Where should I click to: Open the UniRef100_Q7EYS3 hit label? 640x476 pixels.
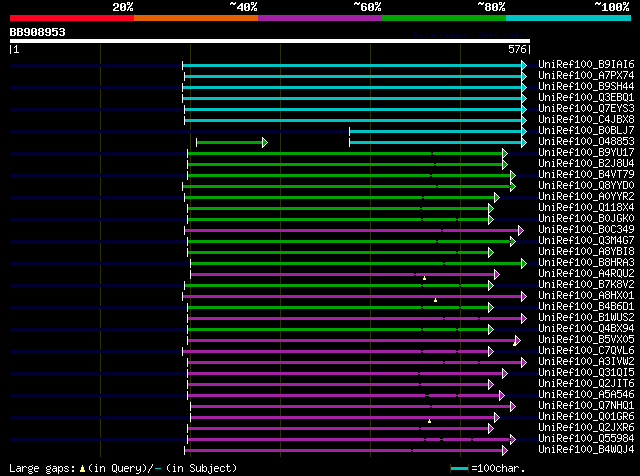pyautogui.click(x=586, y=108)
